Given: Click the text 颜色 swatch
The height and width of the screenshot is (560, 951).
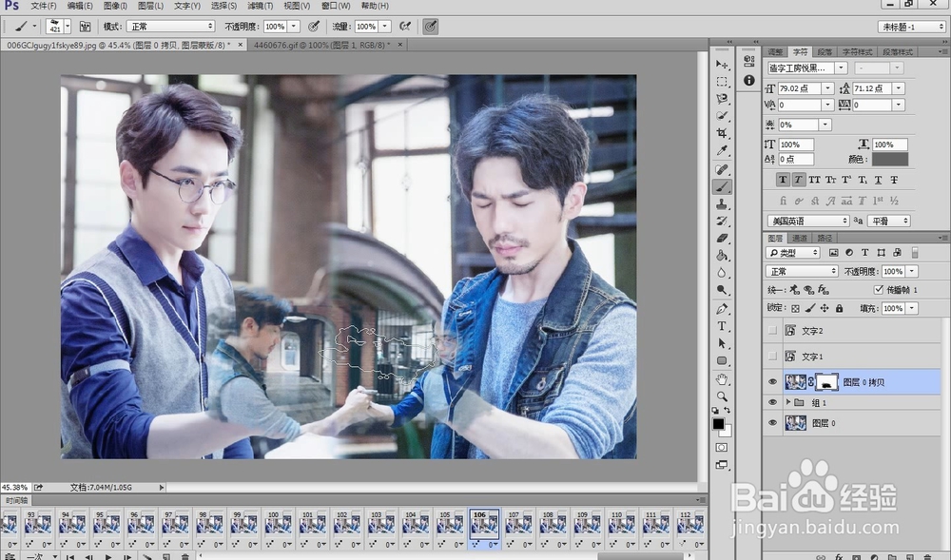Looking at the screenshot, I should [x=890, y=160].
